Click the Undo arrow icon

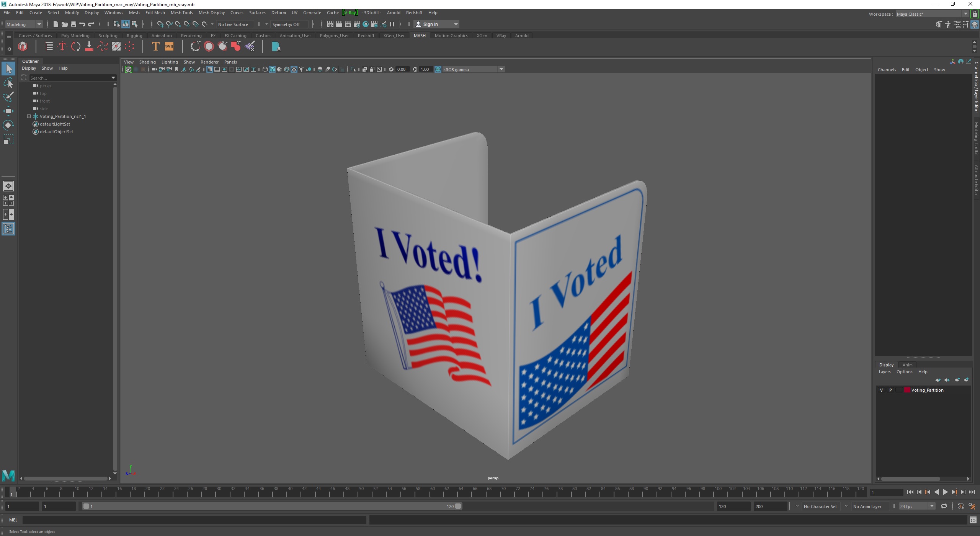(82, 25)
